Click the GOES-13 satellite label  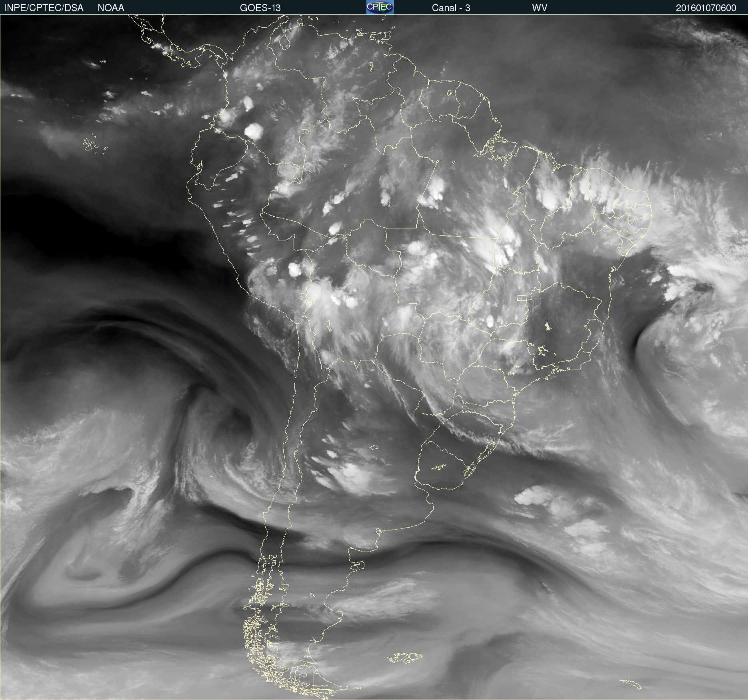(260, 8)
